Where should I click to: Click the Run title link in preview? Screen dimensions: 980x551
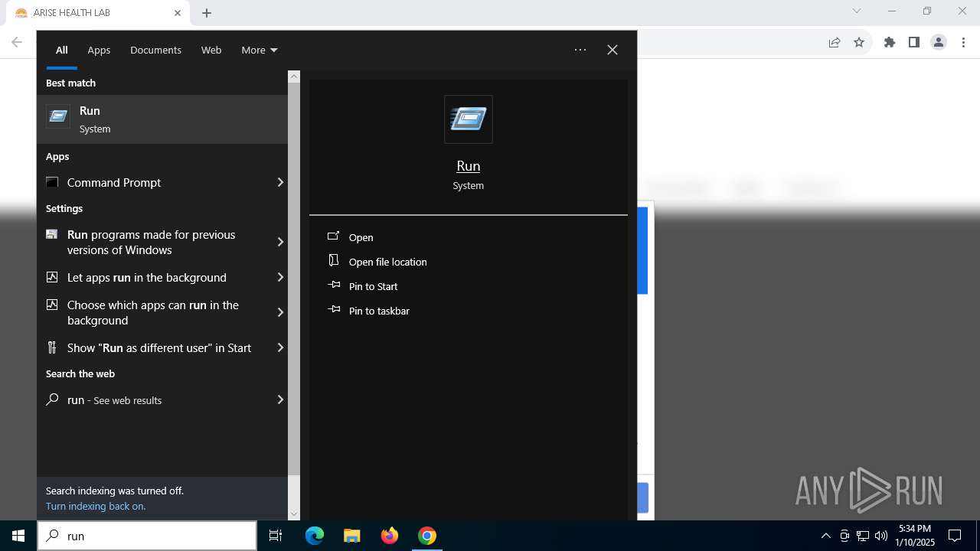pos(469,166)
